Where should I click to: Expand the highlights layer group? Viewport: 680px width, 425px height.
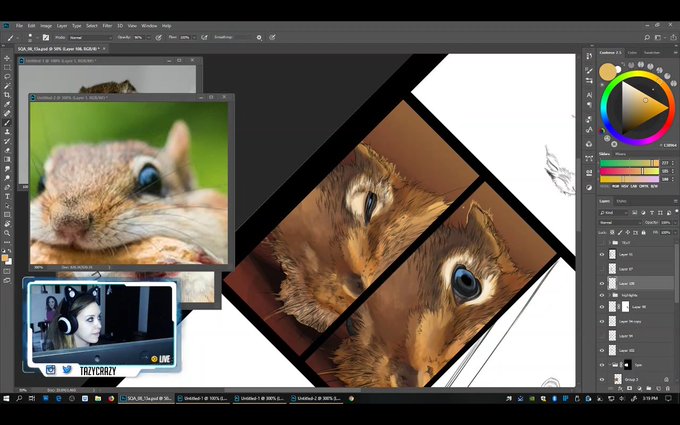(609, 295)
